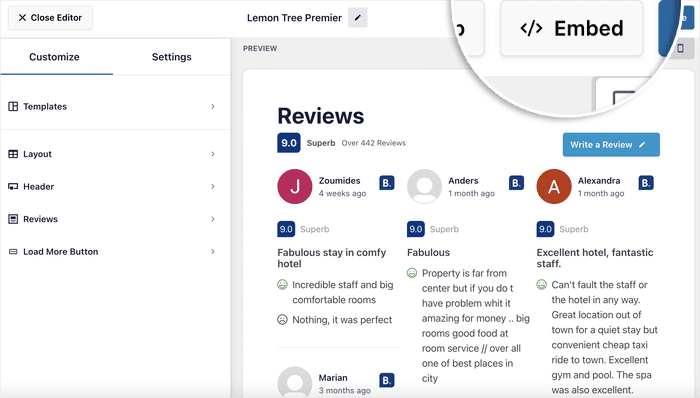Click the Write a Review button
700x398 pixels.
pos(611,145)
